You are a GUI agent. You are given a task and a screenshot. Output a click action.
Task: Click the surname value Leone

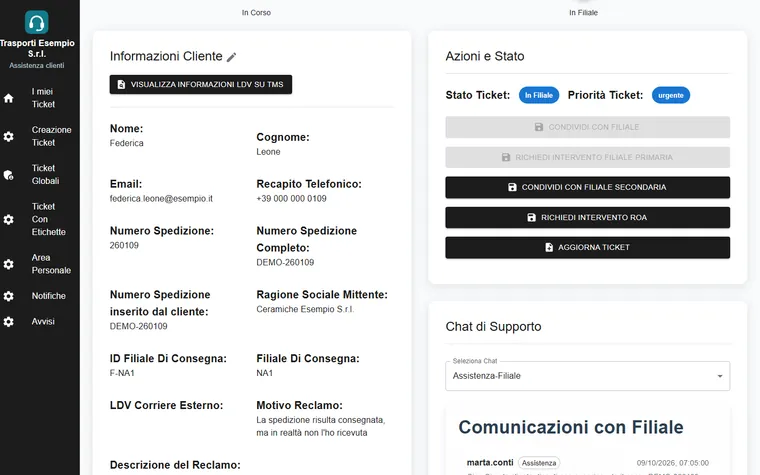pyautogui.click(x=268, y=152)
